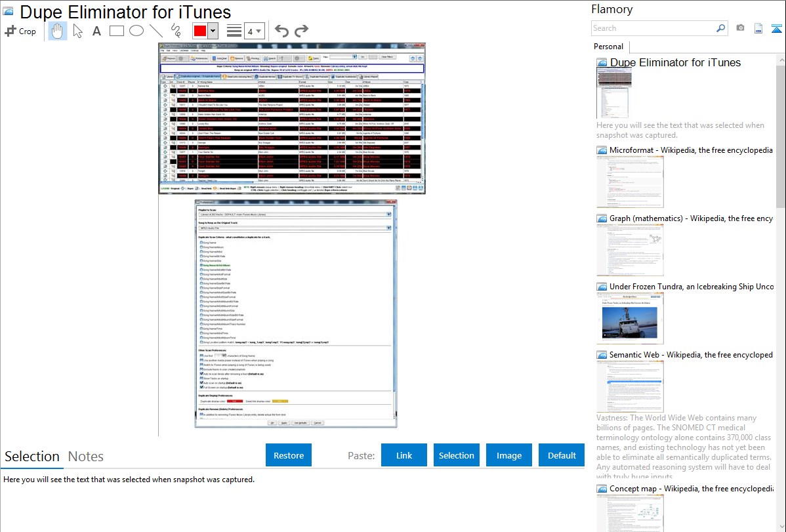Click the line thickness icon

click(234, 31)
